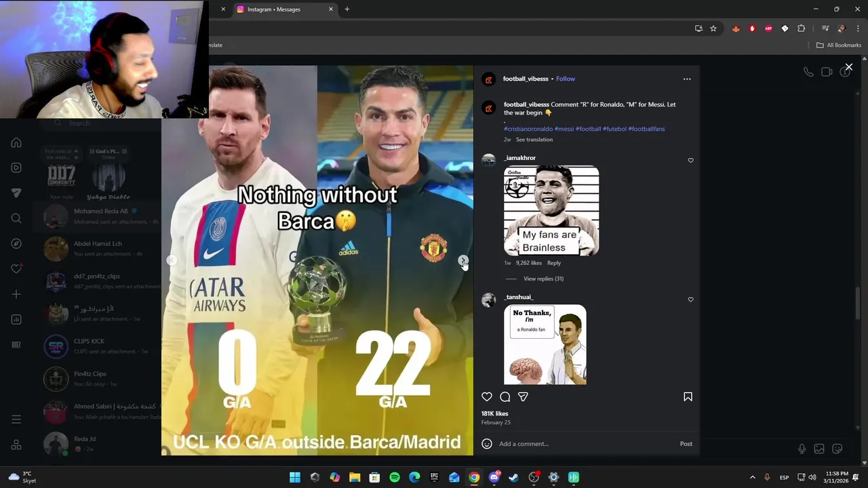Click the 181K likes count

click(494, 413)
